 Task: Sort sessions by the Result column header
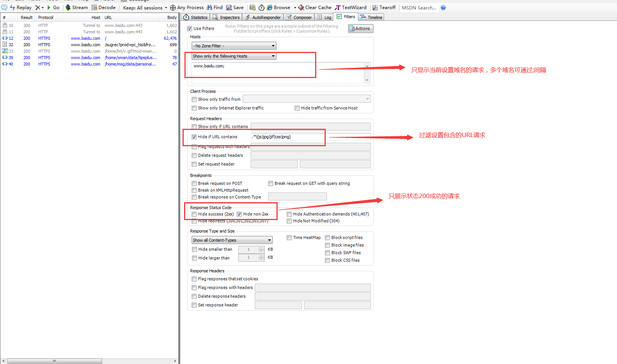point(27,17)
